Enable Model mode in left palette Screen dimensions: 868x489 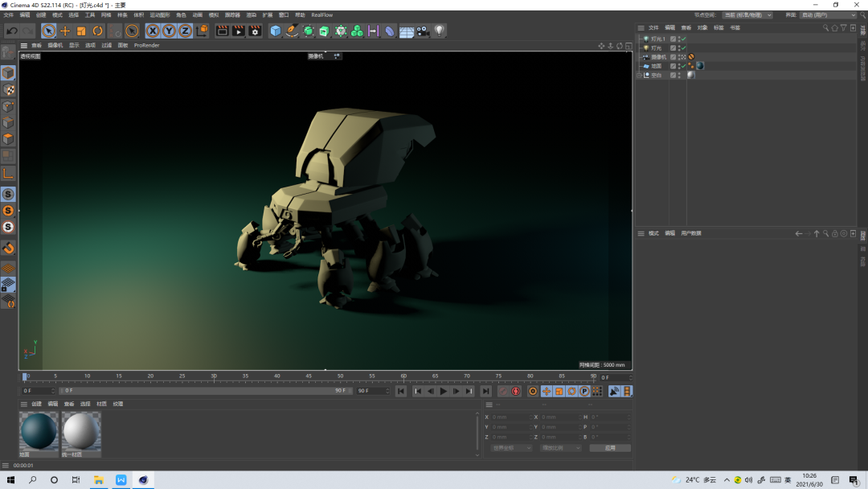click(x=8, y=73)
